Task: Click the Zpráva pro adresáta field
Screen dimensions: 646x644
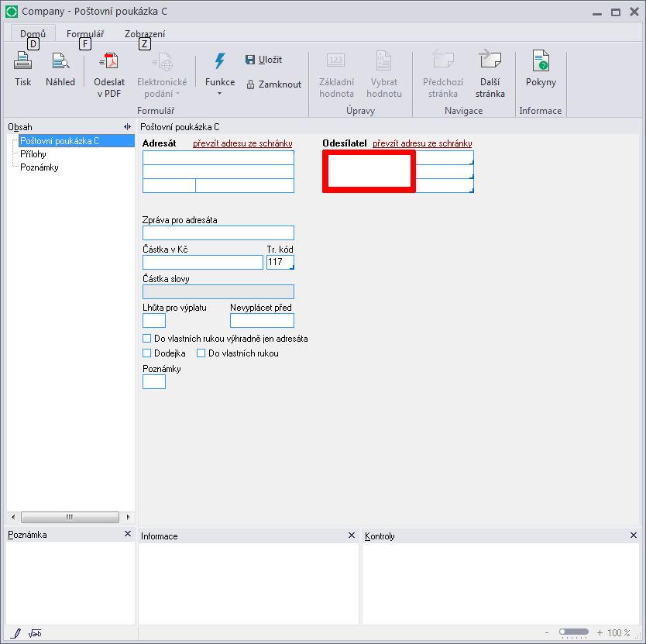Action: point(218,232)
